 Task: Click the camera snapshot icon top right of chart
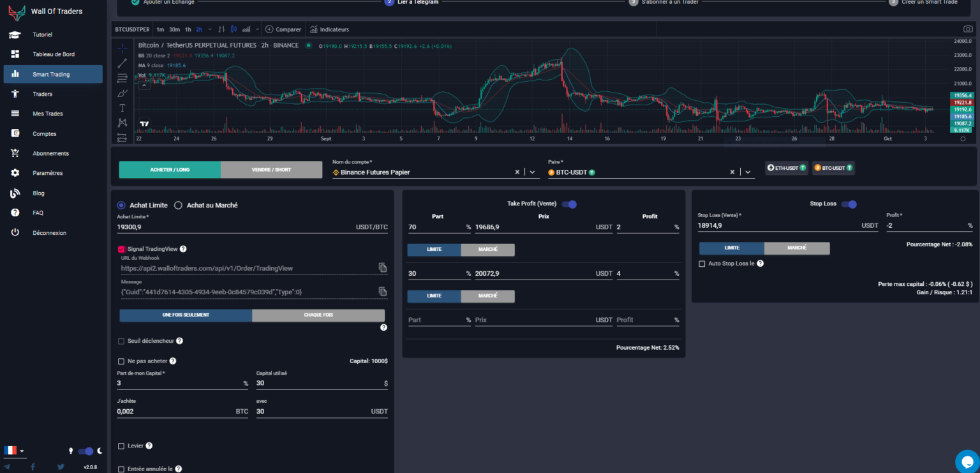click(x=967, y=29)
